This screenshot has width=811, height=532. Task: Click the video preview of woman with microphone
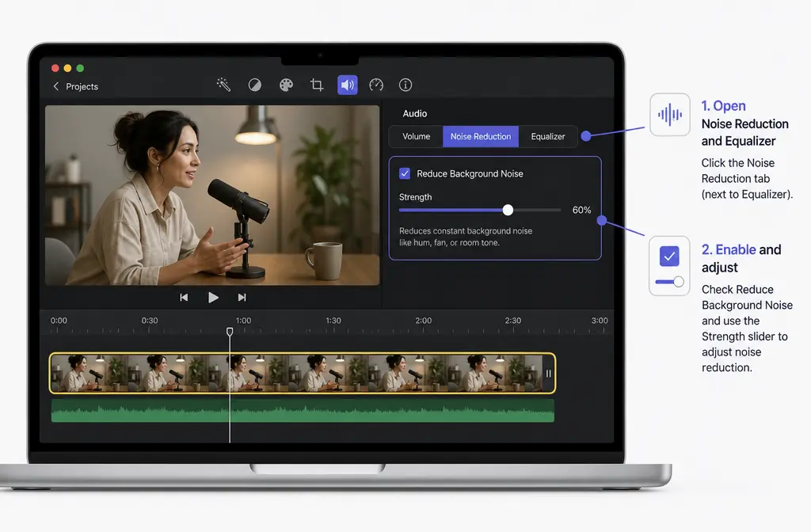pyautogui.click(x=212, y=195)
